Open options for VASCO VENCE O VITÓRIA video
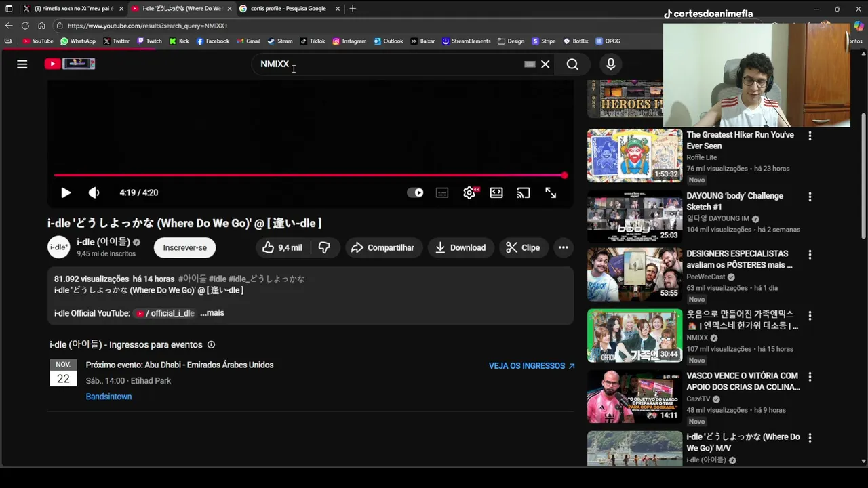The height and width of the screenshot is (488, 868). tap(810, 377)
